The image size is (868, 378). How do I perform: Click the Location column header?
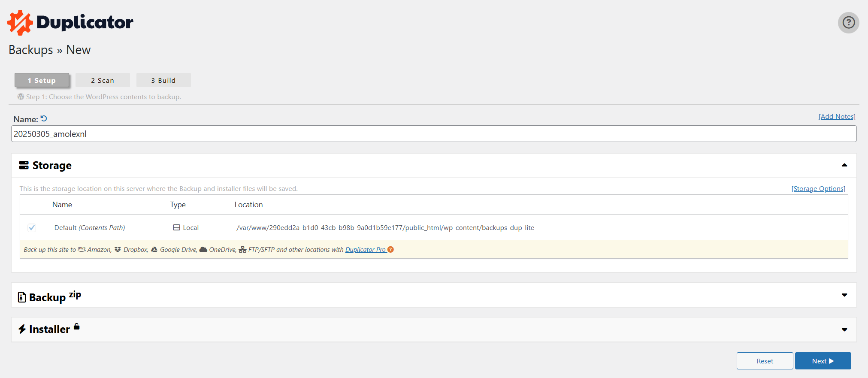248,205
